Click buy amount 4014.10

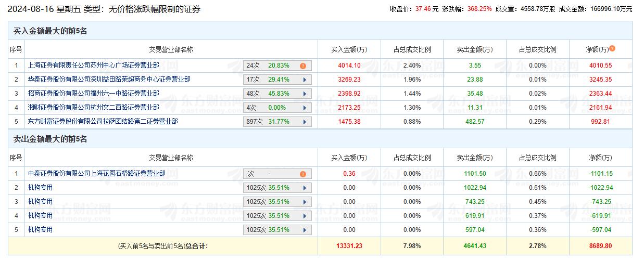[x=349, y=66]
